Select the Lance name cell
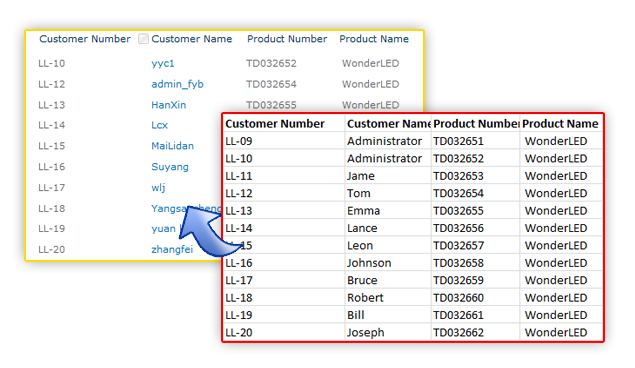The image size is (635, 368). click(x=388, y=228)
